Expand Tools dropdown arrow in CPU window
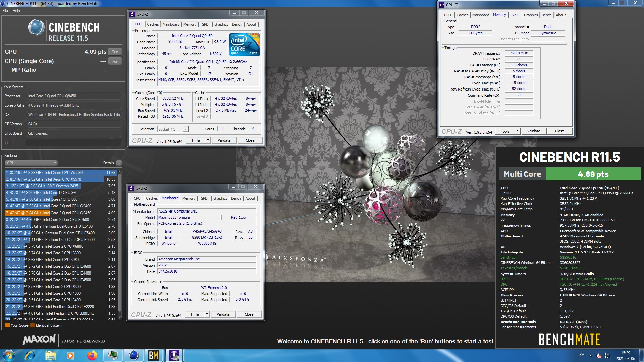Viewport: 644px width, 362px height. (208, 140)
